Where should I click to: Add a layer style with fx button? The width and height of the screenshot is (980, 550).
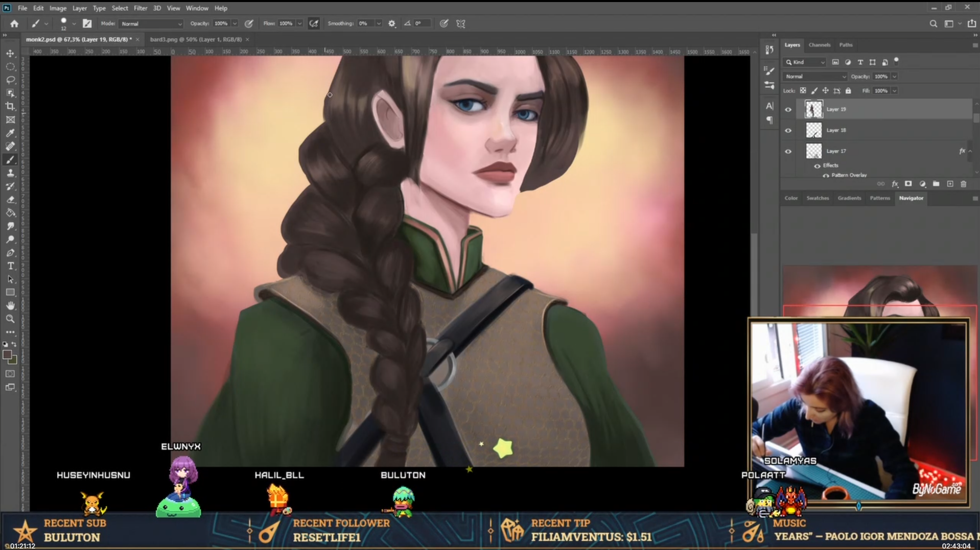895,184
